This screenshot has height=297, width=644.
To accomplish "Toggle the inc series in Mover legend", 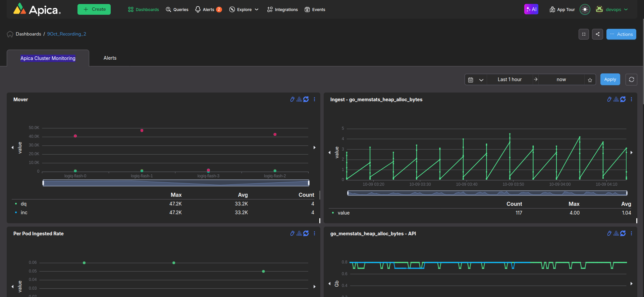I will (24, 213).
